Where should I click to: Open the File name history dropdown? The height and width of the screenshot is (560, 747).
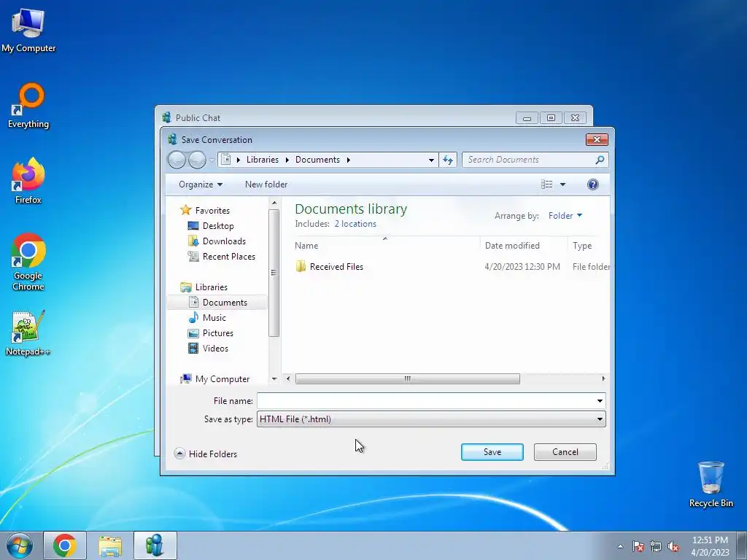[x=600, y=401]
